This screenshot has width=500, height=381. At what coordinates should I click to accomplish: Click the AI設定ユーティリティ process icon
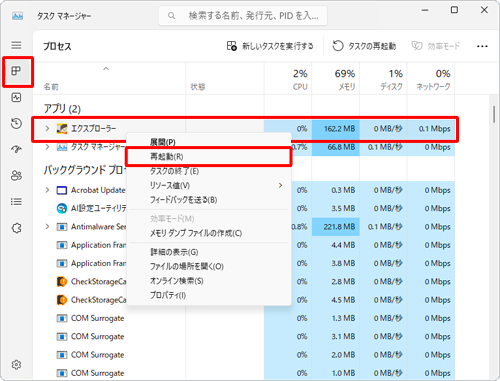(x=62, y=208)
